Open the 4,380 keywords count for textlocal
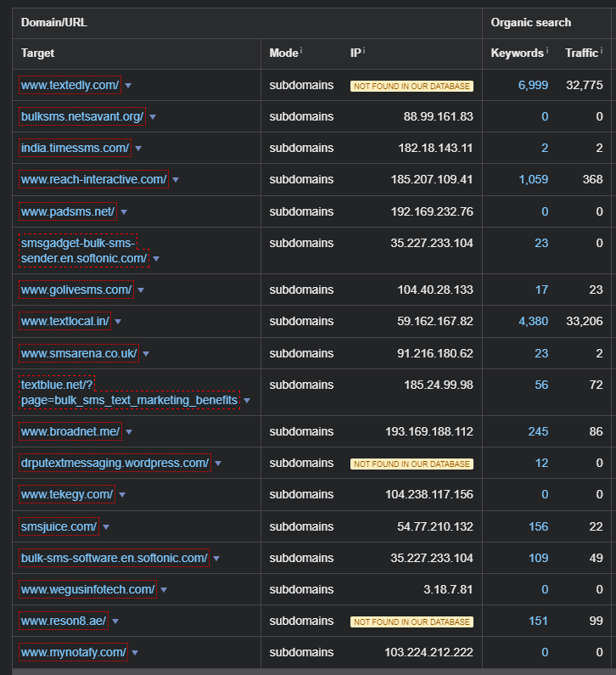Image resolution: width=616 pixels, height=675 pixels. pyautogui.click(x=534, y=321)
